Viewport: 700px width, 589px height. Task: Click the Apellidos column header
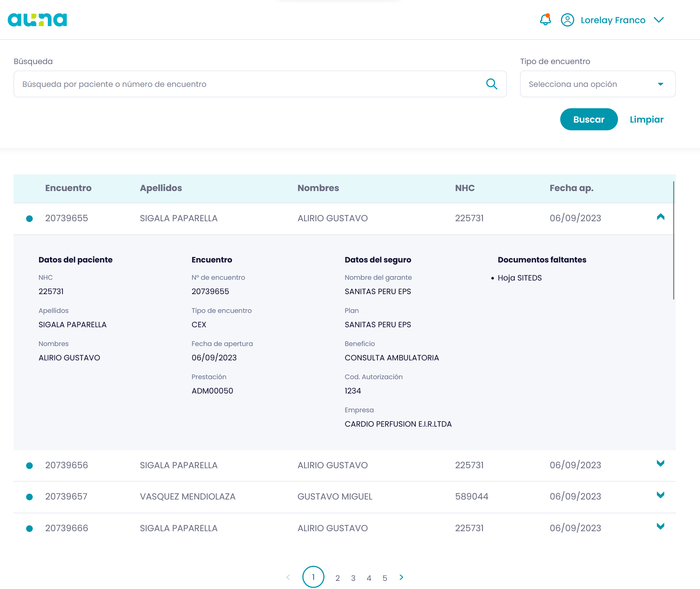161,188
